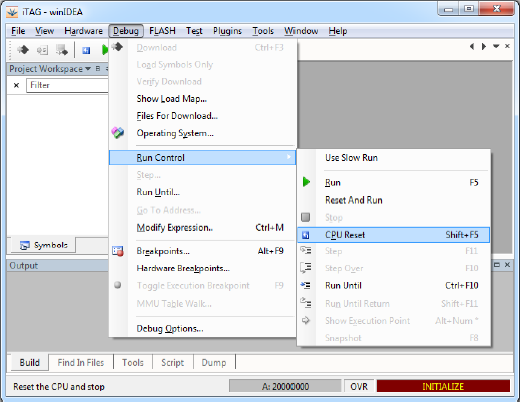Open the Debug menu
Screen dimensions: 520x403
click(126, 31)
